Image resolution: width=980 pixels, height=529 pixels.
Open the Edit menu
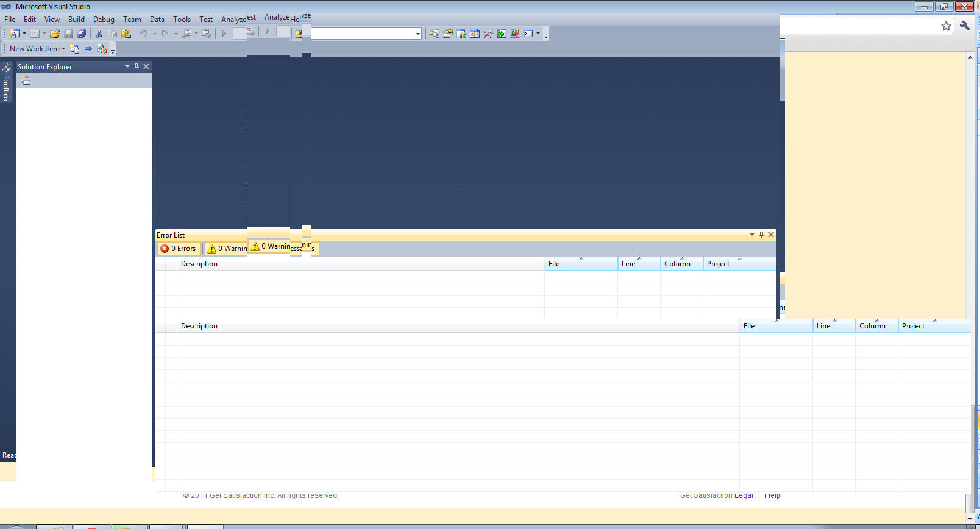point(30,20)
